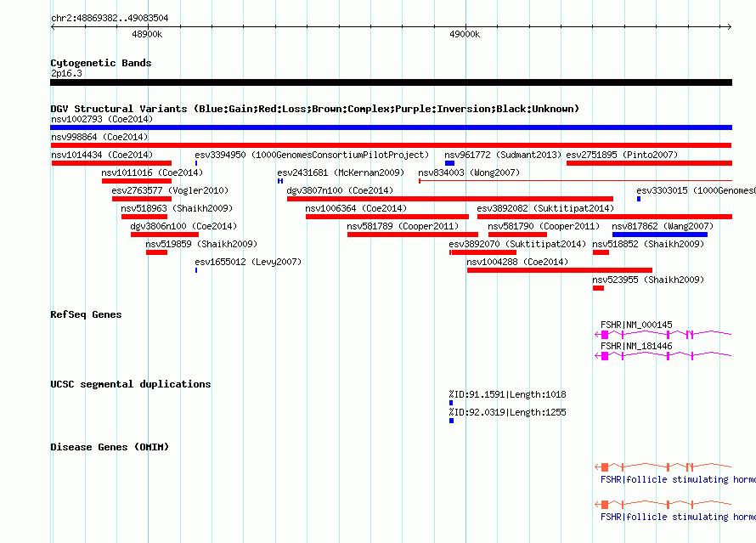The width and height of the screenshot is (756, 543).
Task: Click the %ID:91.1591|Length:1018 segmental duplication
Action: (507, 394)
